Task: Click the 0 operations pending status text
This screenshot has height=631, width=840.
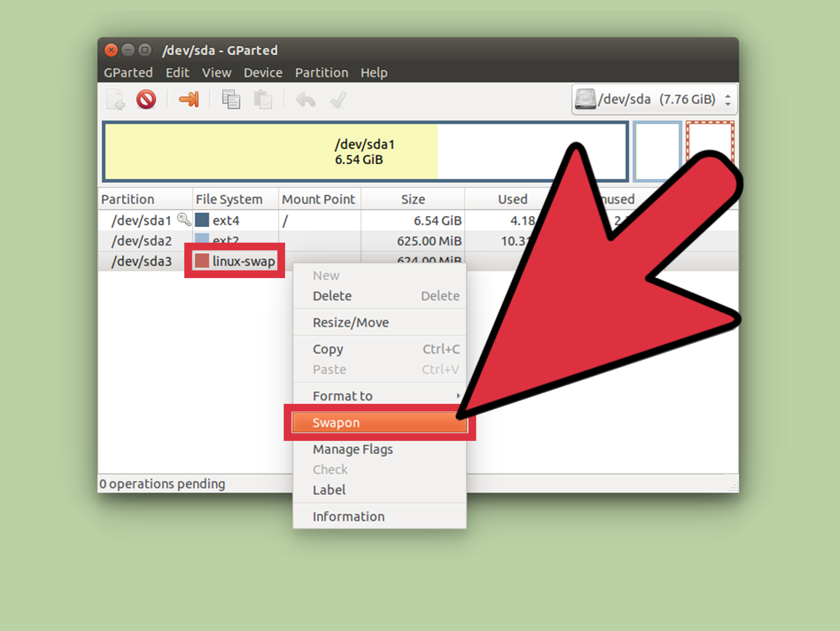Action: [x=162, y=484]
